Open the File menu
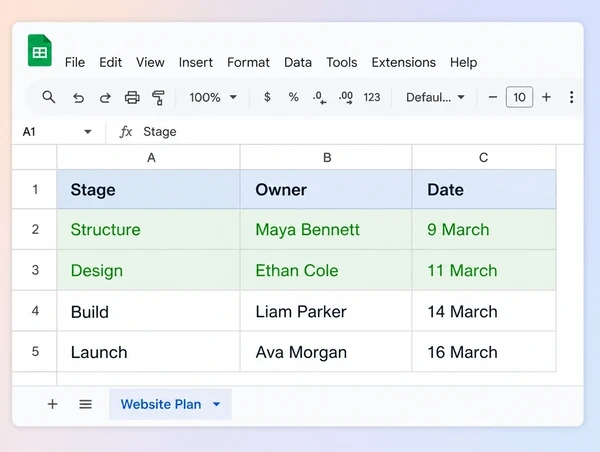 pos(75,62)
